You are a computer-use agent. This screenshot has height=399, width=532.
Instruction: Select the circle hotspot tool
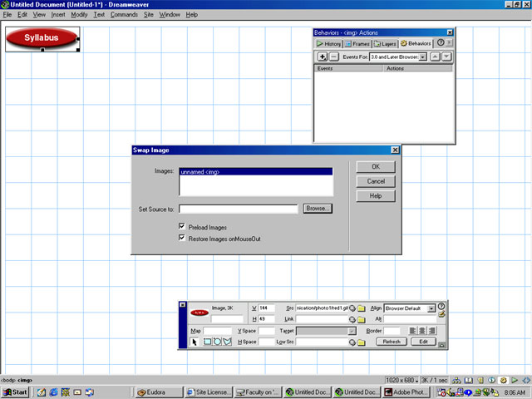pos(217,342)
